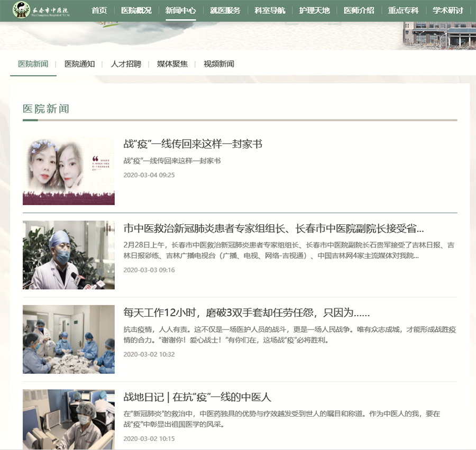Switch to the 医院通知 tab
This screenshot has height=450, width=476.
pos(79,64)
